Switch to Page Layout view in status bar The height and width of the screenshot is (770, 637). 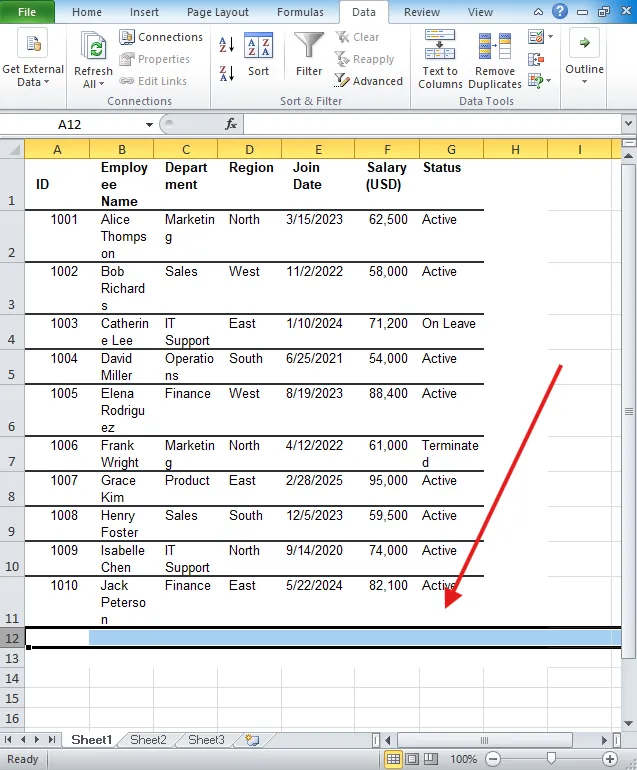pyautogui.click(x=412, y=759)
